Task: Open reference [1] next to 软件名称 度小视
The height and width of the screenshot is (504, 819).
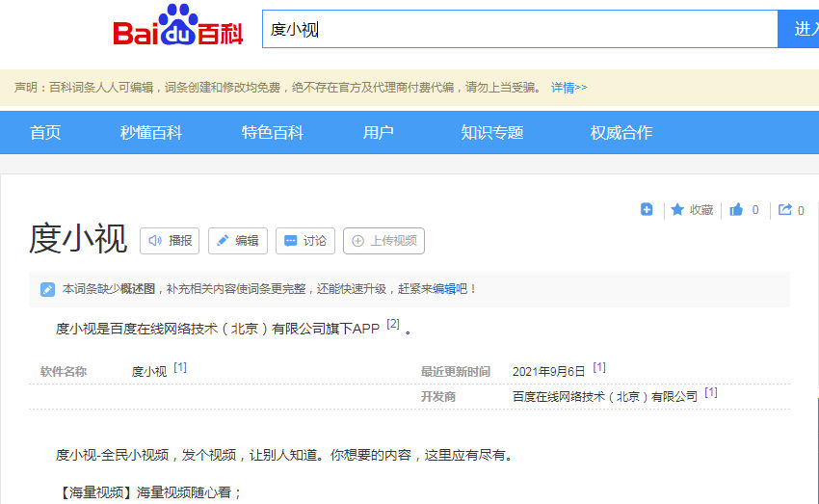Action: pos(180,367)
